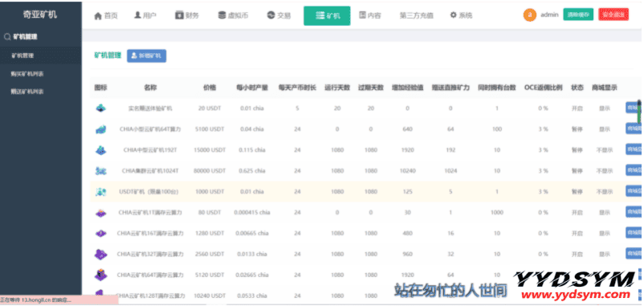Click blue action button in CHIA集群云矿机1024T row

(633, 170)
